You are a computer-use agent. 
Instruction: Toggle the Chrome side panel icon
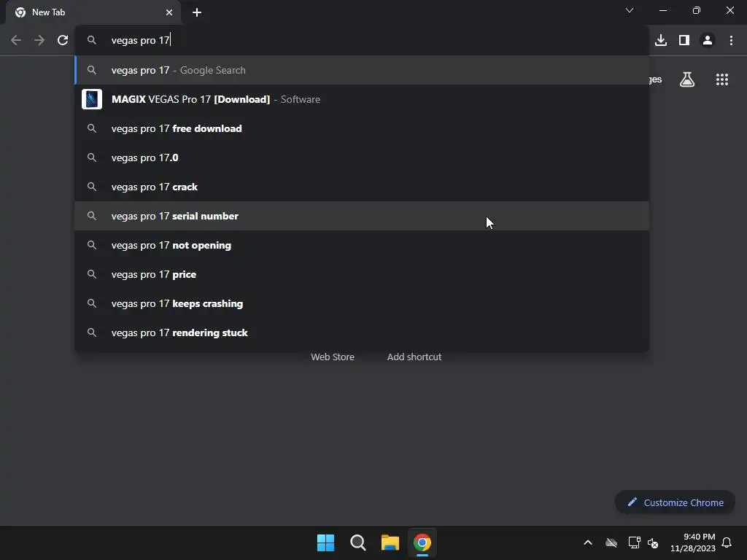click(684, 41)
